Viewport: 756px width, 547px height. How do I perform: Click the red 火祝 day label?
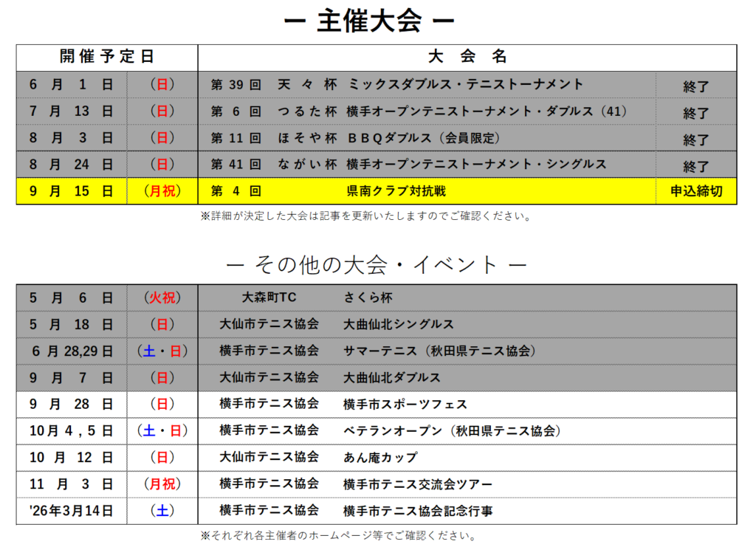[162, 297]
